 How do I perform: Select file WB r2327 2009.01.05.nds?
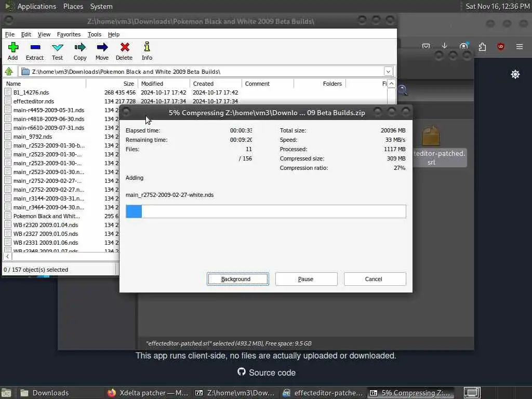(46, 233)
